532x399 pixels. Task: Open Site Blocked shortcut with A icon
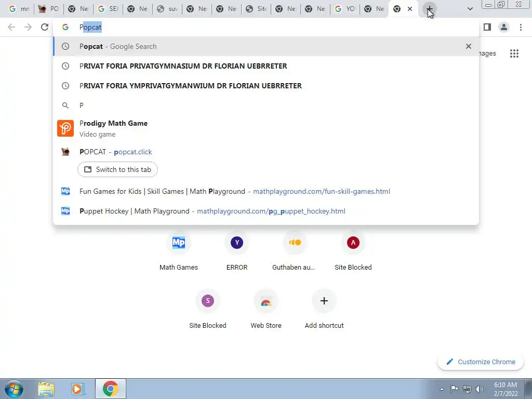353,251
